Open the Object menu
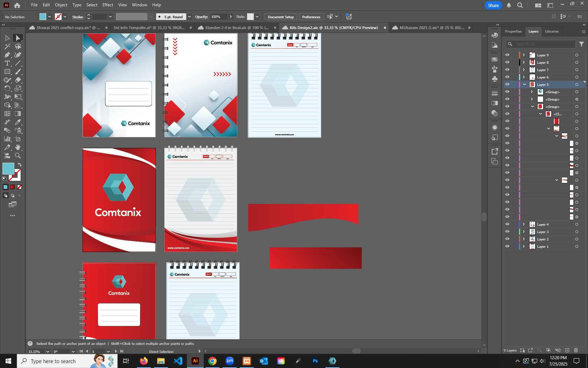 (61, 5)
